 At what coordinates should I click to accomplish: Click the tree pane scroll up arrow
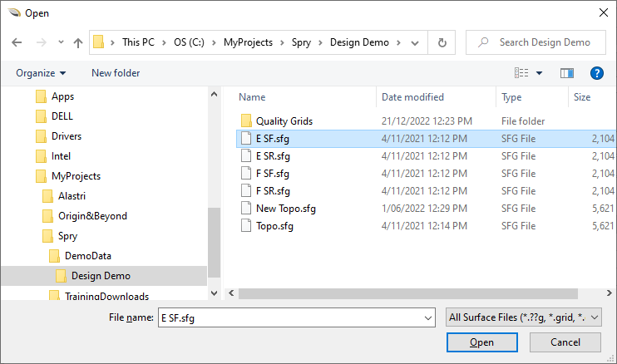click(x=214, y=95)
